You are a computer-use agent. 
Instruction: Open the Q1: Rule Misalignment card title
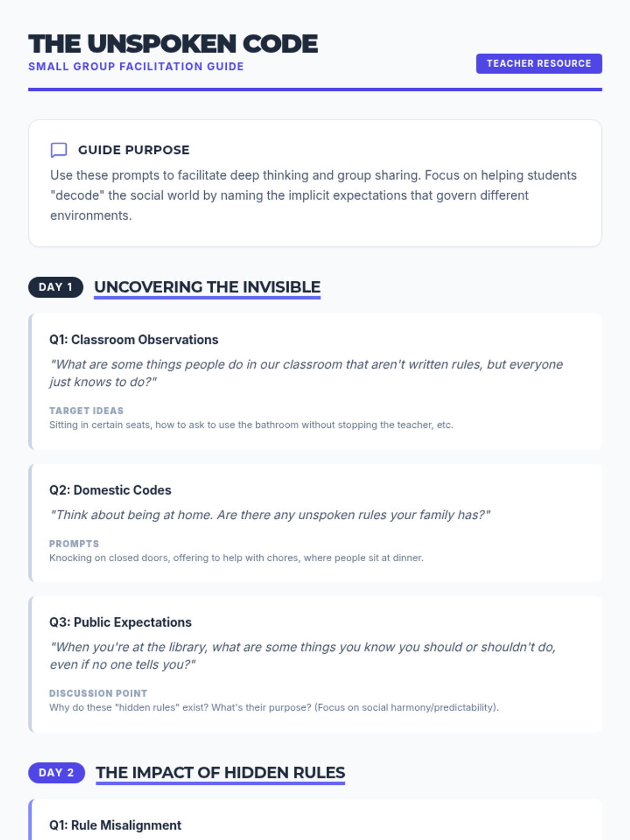tap(115, 825)
